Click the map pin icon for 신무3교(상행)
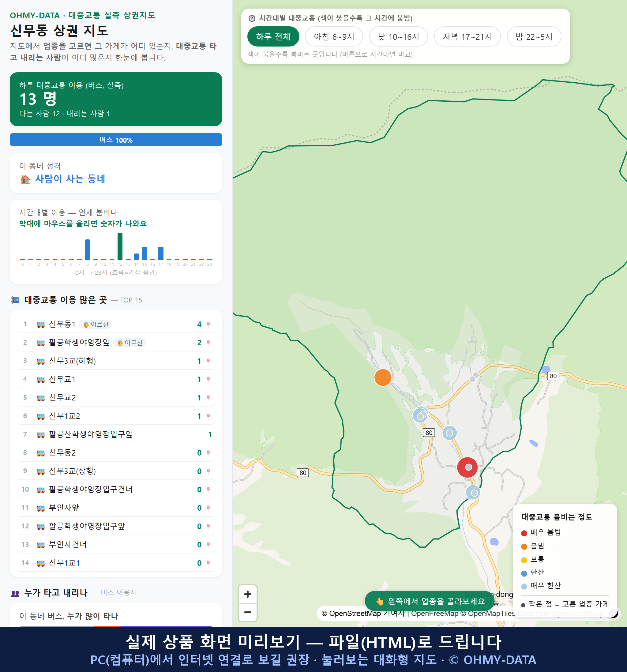 coord(208,471)
